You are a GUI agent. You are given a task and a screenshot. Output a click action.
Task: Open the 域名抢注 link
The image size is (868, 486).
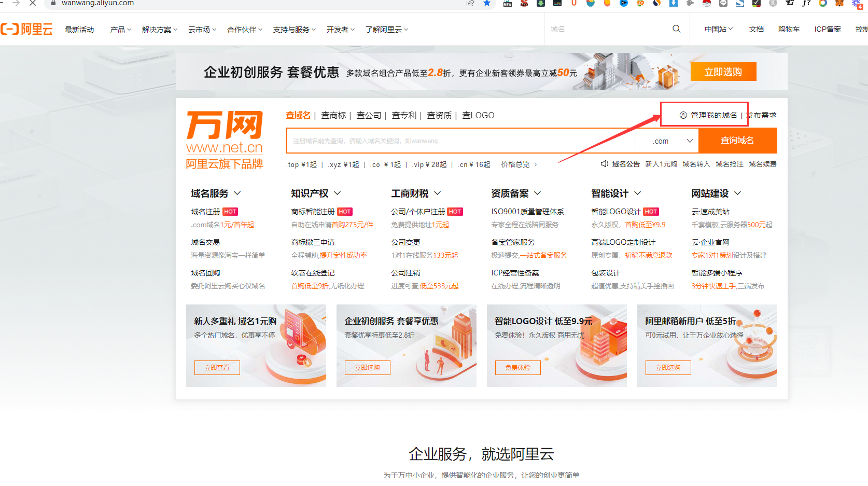[x=730, y=164]
